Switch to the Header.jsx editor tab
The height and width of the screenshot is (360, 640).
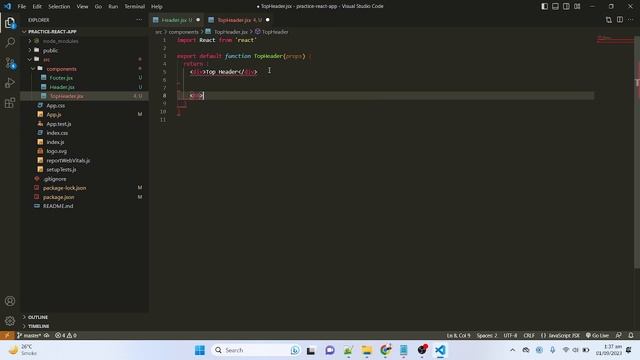[x=176, y=20]
